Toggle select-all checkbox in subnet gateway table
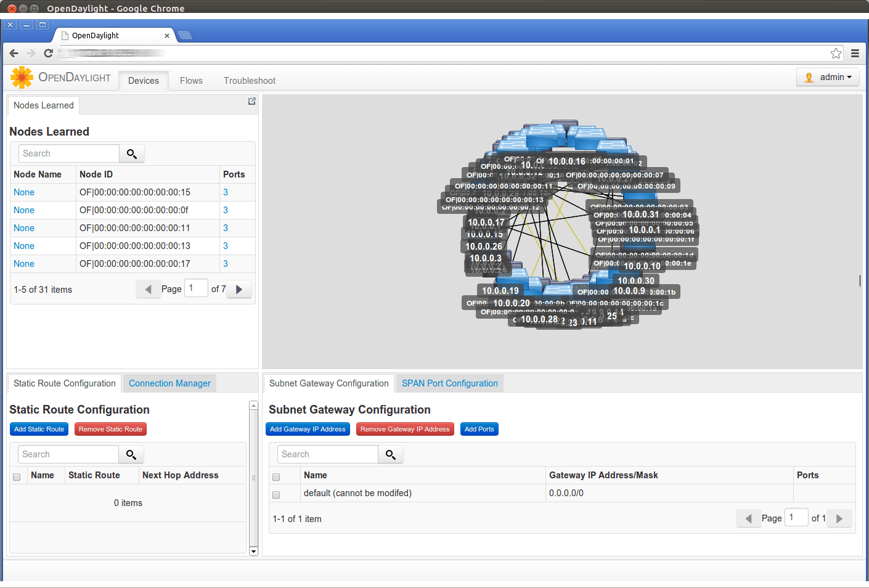The width and height of the screenshot is (869, 588). 276,477
